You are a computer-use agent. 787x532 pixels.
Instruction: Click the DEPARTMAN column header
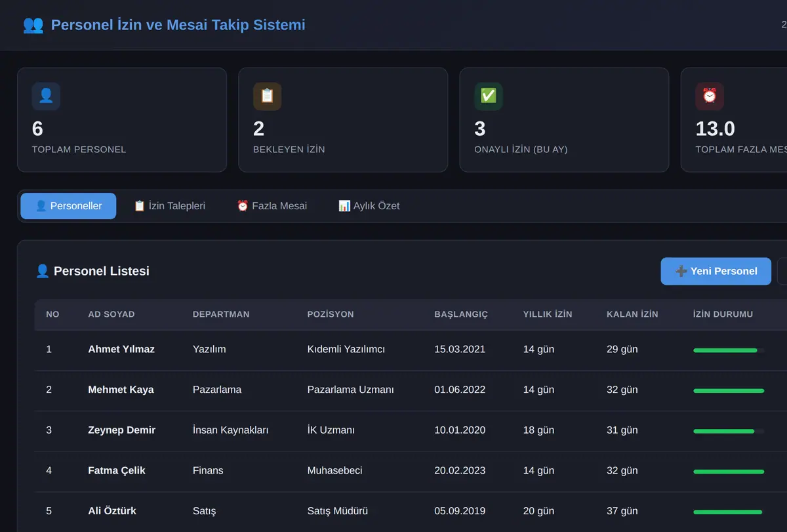coord(221,314)
